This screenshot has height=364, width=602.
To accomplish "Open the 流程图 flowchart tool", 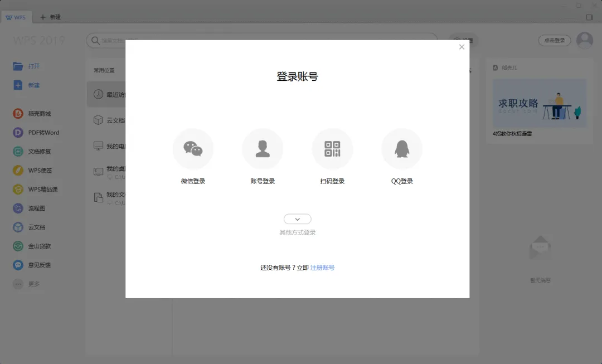I will pyautogui.click(x=29, y=208).
